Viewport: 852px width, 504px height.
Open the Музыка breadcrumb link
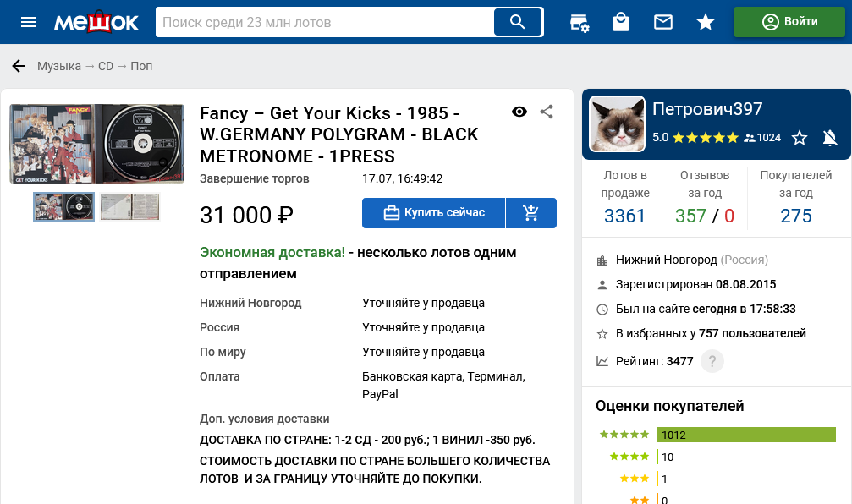click(59, 66)
